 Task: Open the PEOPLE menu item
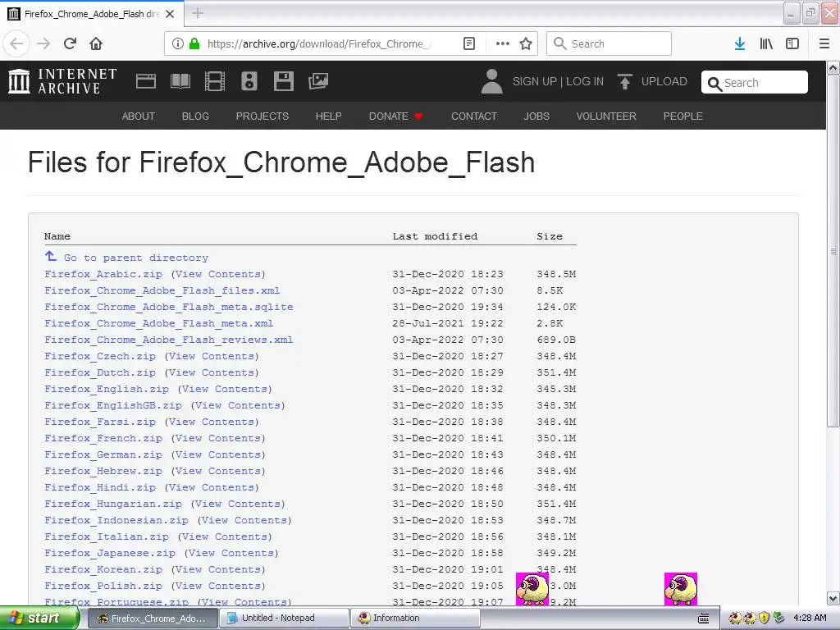click(x=682, y=116)
